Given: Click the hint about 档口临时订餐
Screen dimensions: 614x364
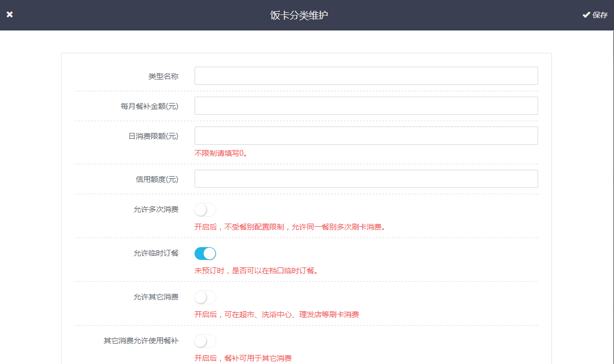Looking at the screenshot, I should coord(257,271).
